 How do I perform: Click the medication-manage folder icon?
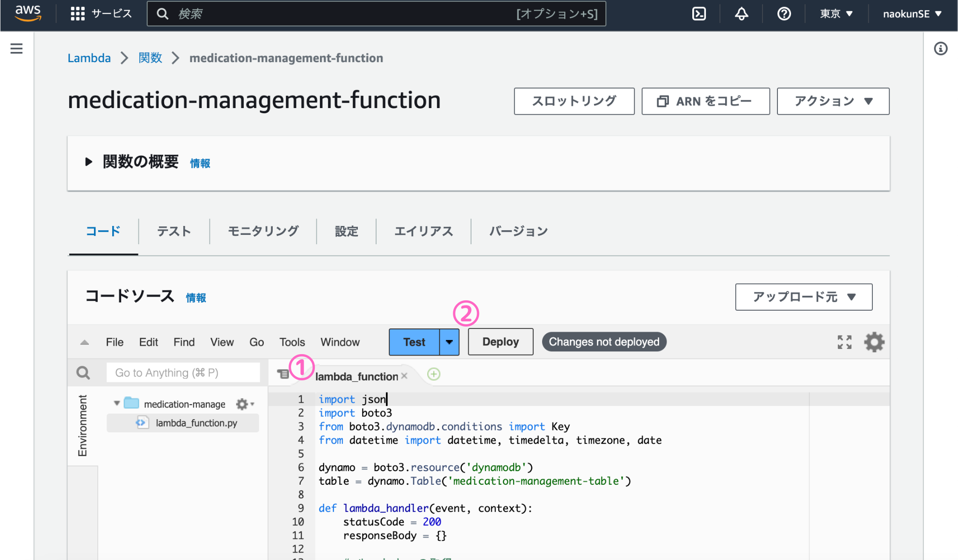(131, 403)
